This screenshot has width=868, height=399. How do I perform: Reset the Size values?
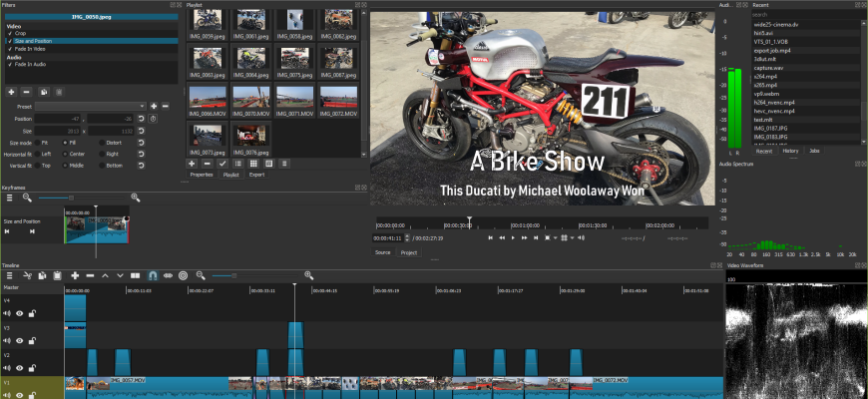click(x=141, y=131)
